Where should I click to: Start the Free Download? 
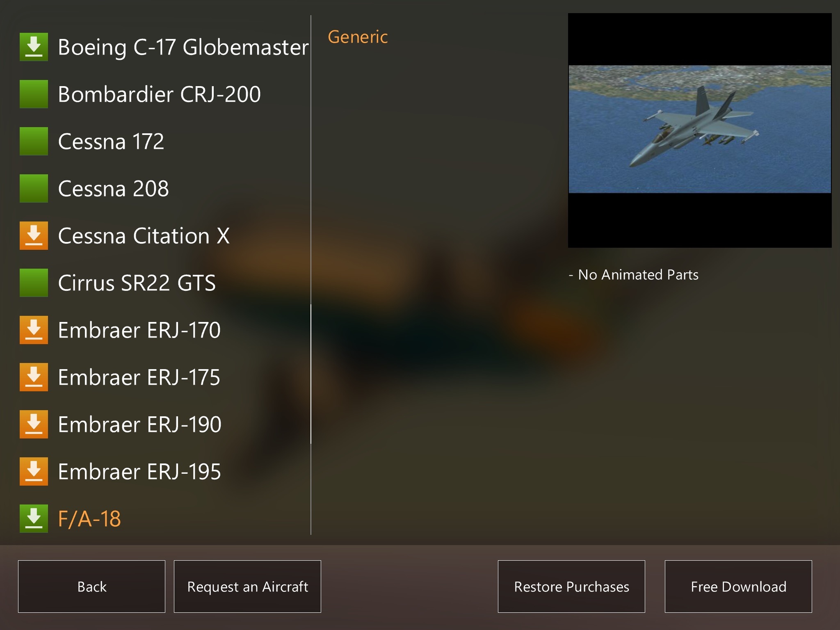[738, 587]
